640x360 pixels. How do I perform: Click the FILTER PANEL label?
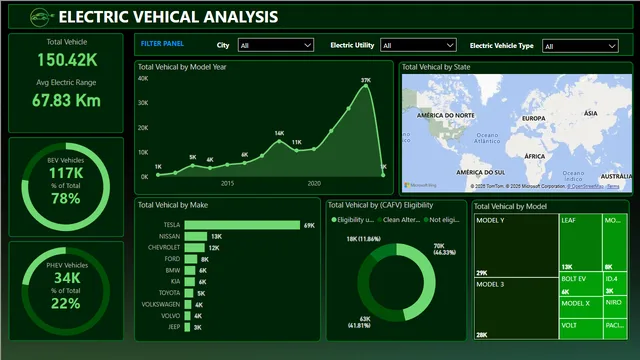click(x=162, y=44)
